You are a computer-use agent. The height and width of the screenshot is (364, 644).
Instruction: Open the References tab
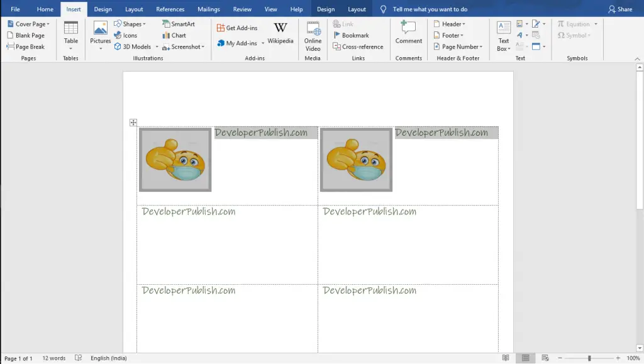[x=170, y=9]
